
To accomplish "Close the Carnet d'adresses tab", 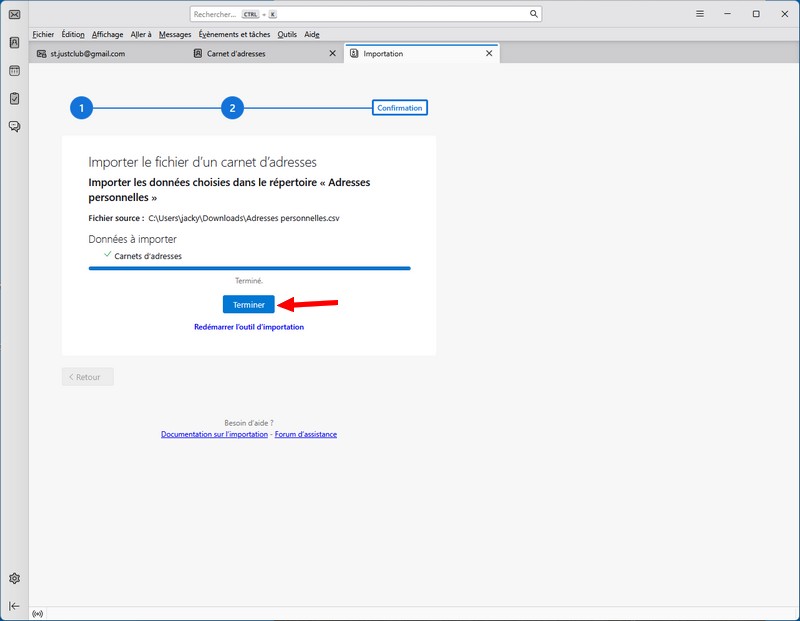I will (333, 54).
